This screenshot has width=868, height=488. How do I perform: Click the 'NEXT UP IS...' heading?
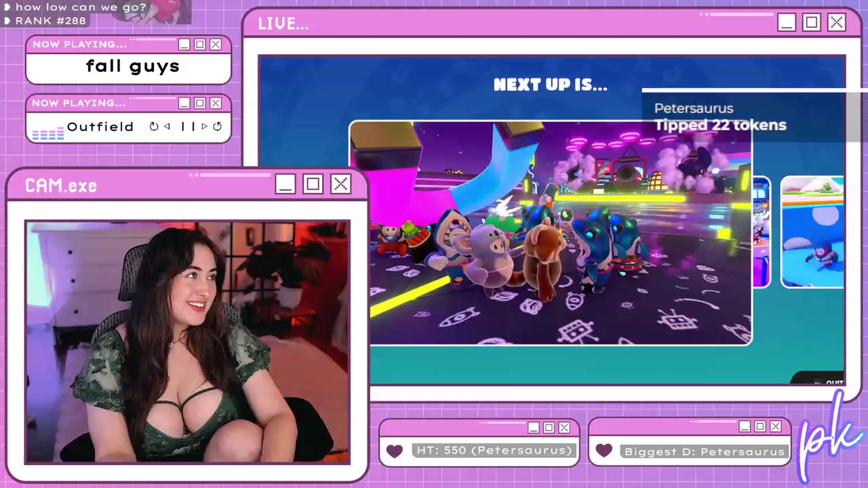550,84
